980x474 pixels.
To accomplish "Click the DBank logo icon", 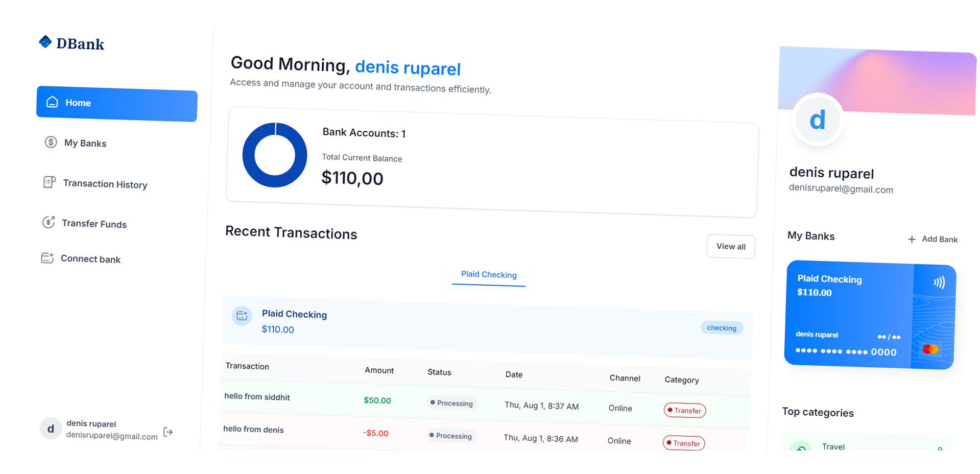I will click(45, 42).
